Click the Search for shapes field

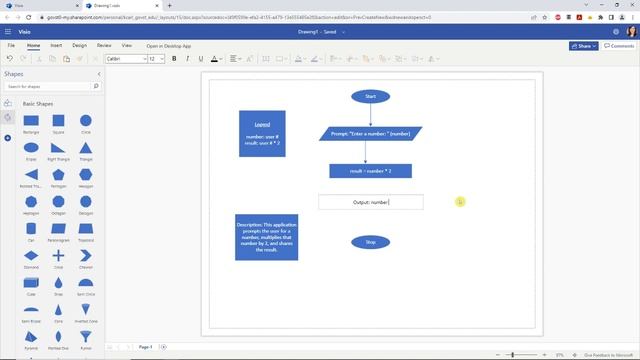(x=47, y=87)
